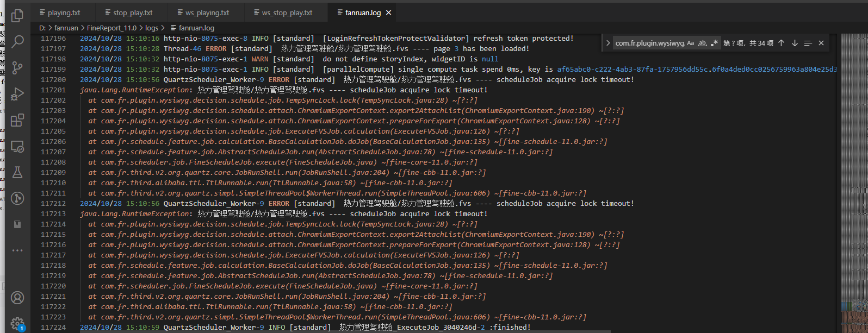Go to previous match with up arrow
Viewport: 868px width, 333px height.
coord(781,43)
